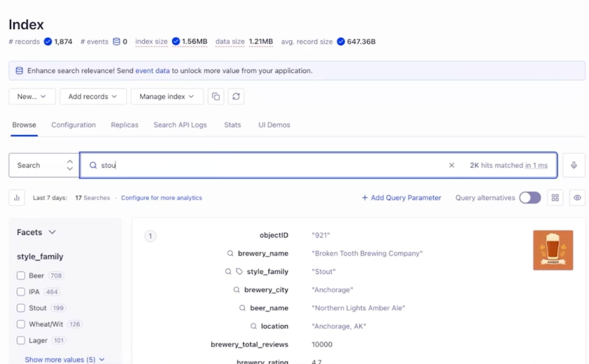Click the tag icon beside style_family

239,272
